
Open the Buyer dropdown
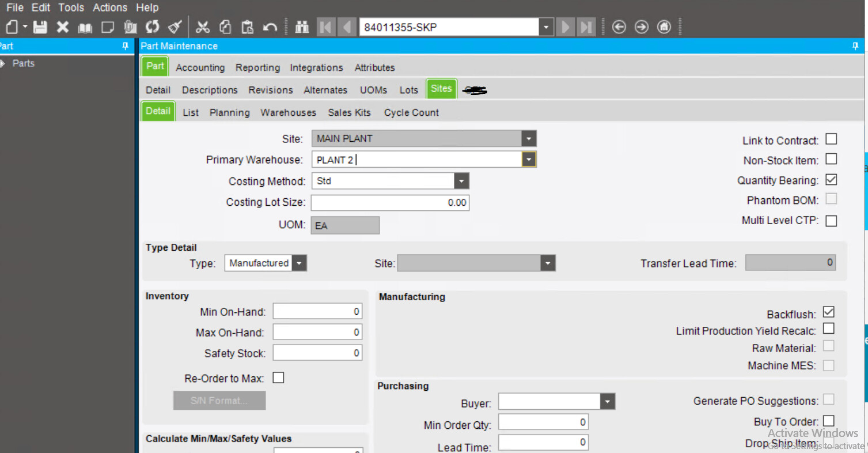pos(608,402)
